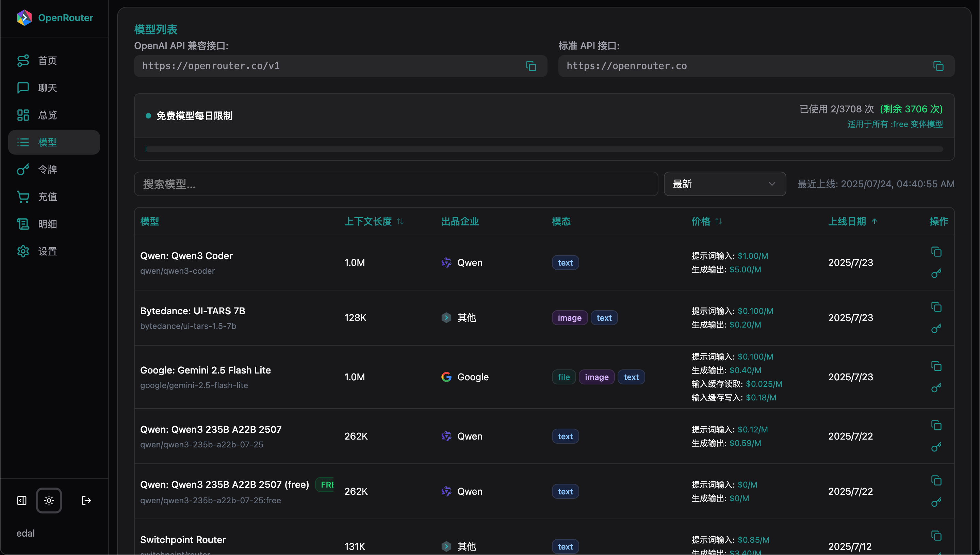Click the 适用于所有 :free 变体模型 note

895,124
